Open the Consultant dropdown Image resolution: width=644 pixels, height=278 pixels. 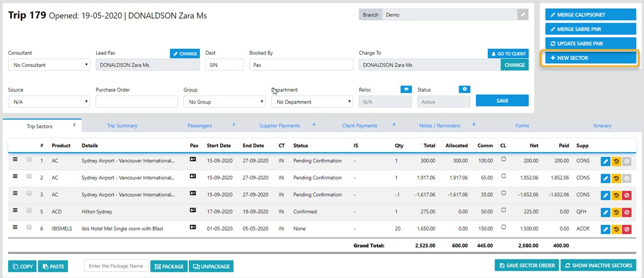coord(49,65)
